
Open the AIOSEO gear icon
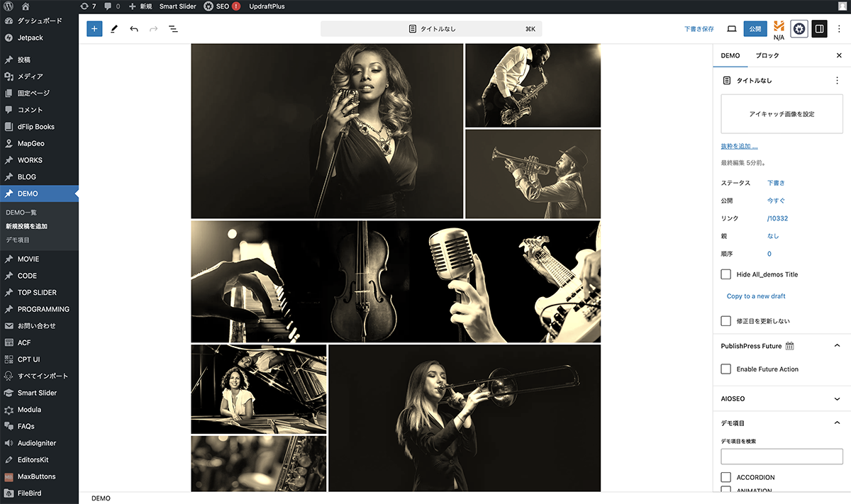(799, 29)
